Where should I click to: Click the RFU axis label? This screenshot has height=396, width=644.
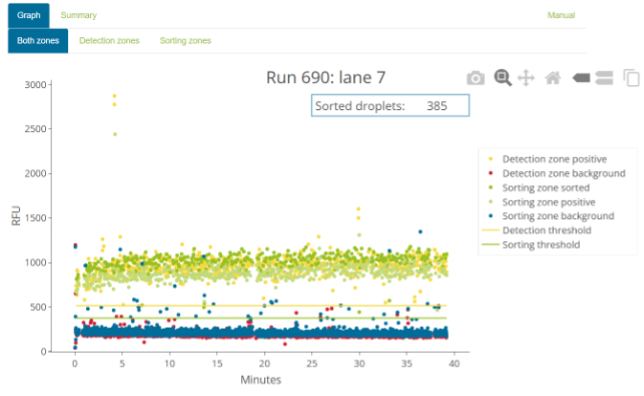click(16, 216)
